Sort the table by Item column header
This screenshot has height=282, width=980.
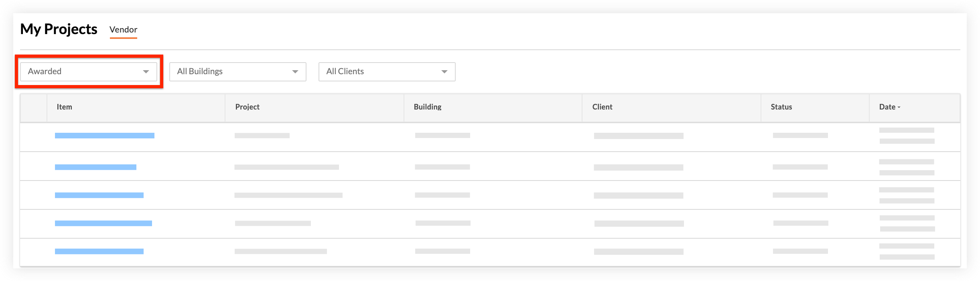64,107
